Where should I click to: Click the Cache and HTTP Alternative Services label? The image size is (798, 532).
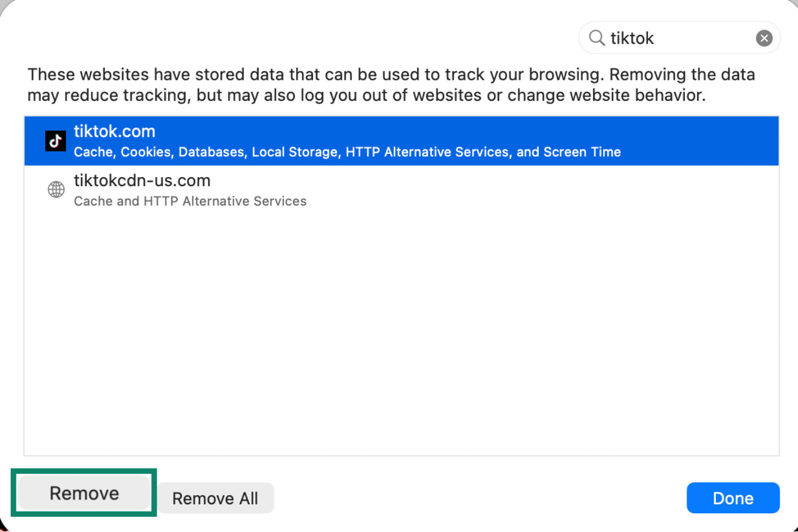click(190, 201)
